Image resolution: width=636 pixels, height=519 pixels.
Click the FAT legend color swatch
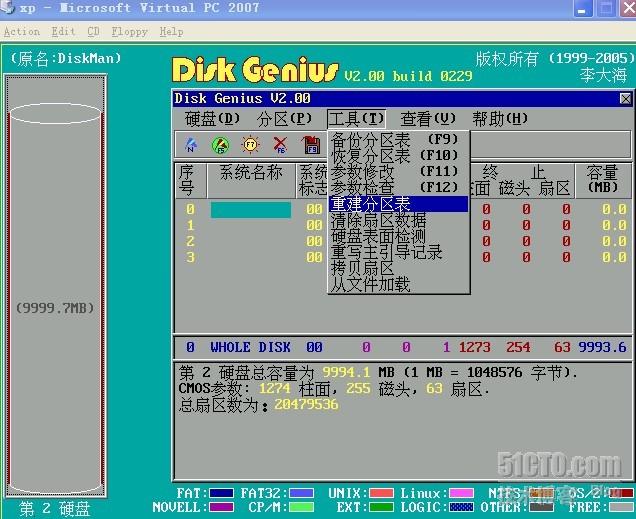pos(221,493)
